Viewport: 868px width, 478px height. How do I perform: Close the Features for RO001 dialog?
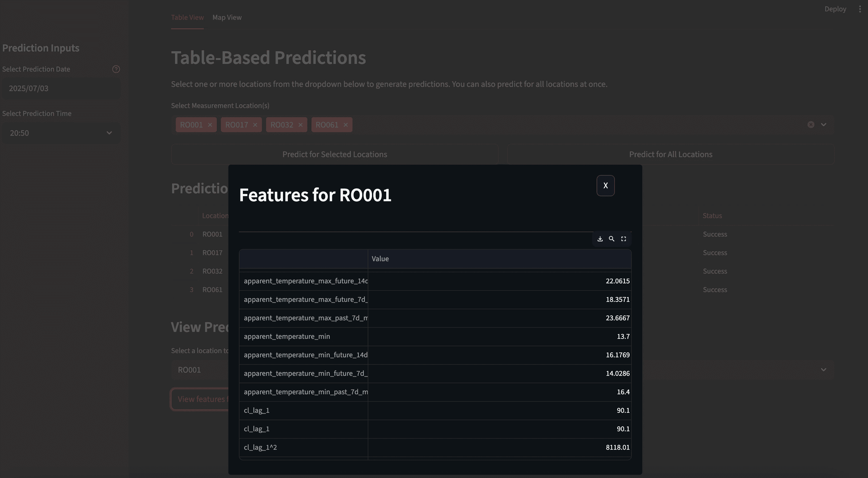[606, 185]
